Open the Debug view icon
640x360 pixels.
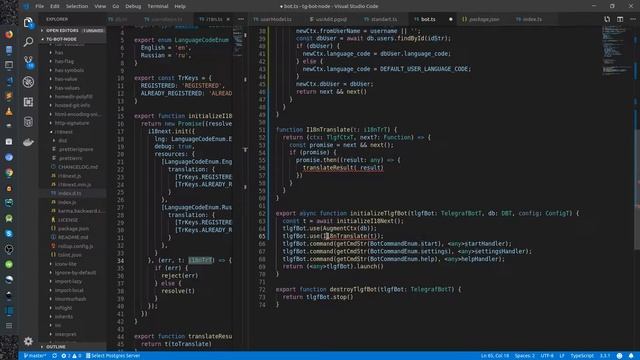tap(28, 82)
